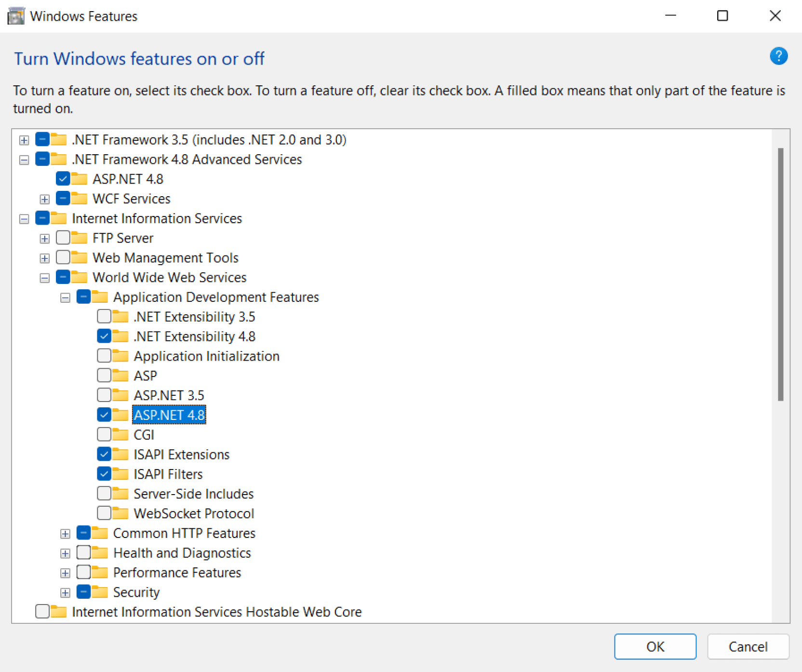Click folder icon beside WCF Services

pos(79,198)
